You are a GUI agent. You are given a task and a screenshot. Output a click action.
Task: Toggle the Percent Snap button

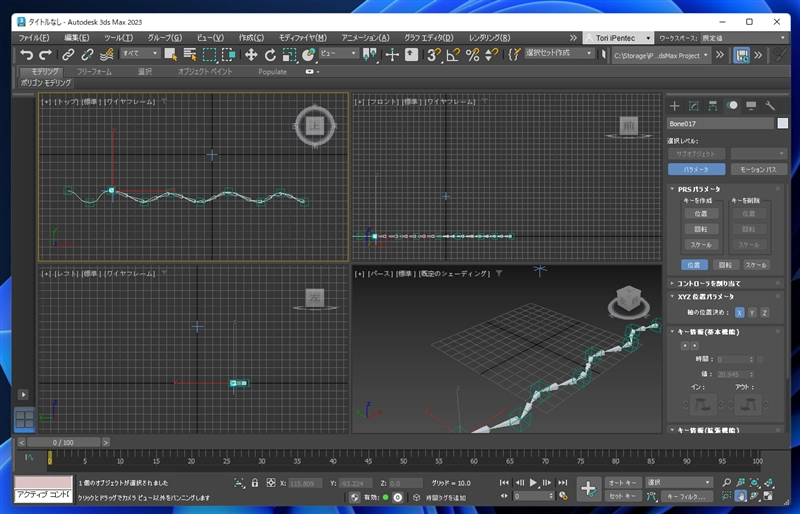(x=472, y=55)
